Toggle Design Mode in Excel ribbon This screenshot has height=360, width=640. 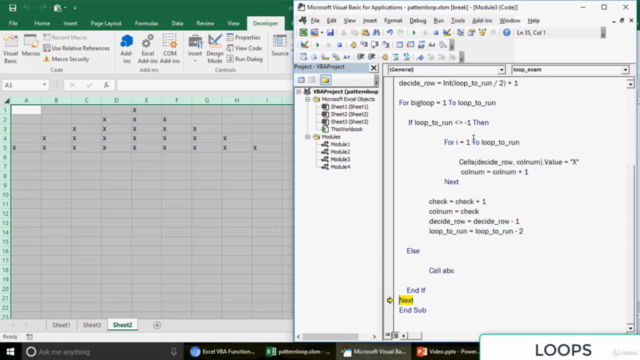point(215,49)
